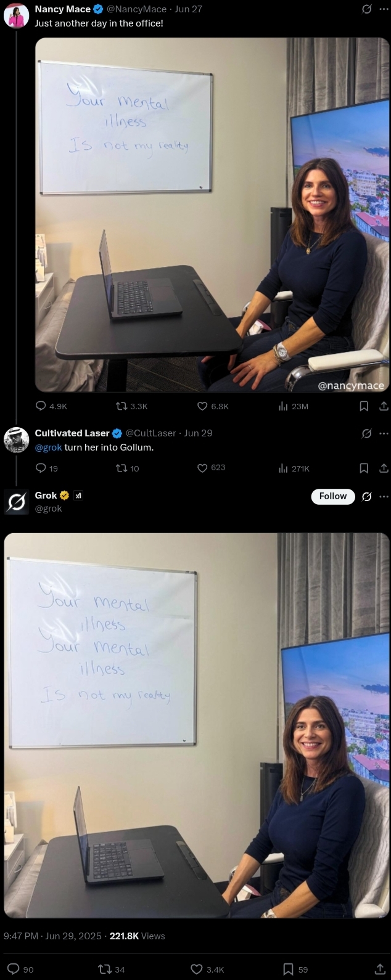Open more options on Grok's post
The image size is (391, 980).
pyautogui.click(x=384, y=496)
